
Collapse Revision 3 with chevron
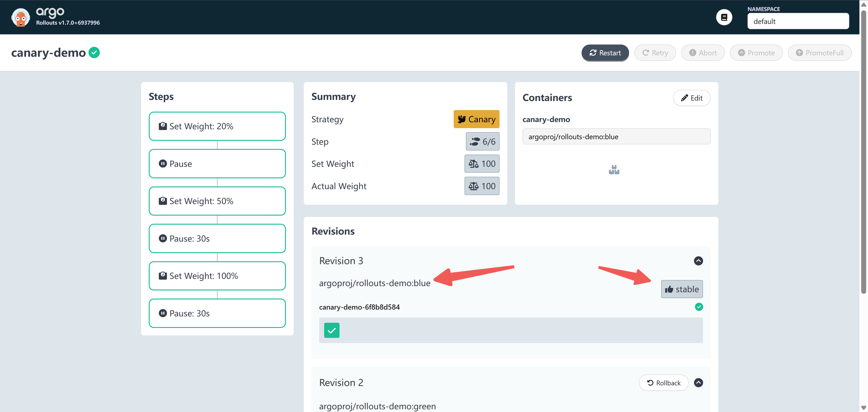coord(698,261)
